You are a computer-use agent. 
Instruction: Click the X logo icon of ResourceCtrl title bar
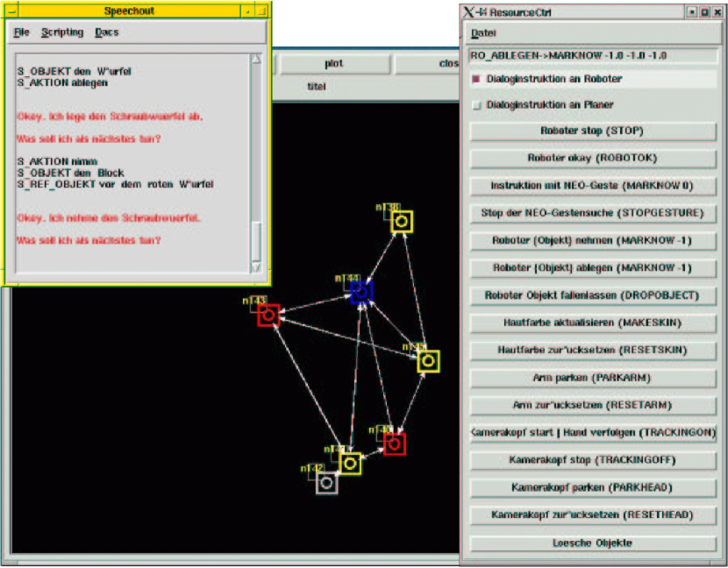point(468,12)
